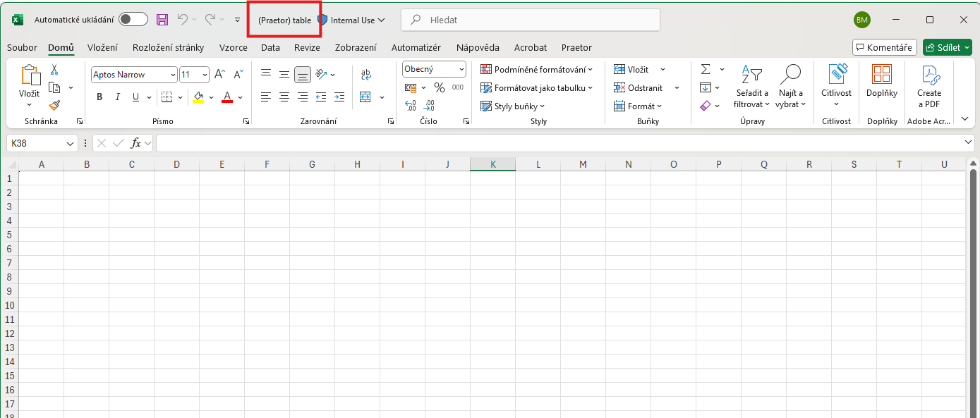Toggle the Automatické ukládání switch
This screenshot has width=980, height=418.
pyautogui.click(x=133, y=20)
